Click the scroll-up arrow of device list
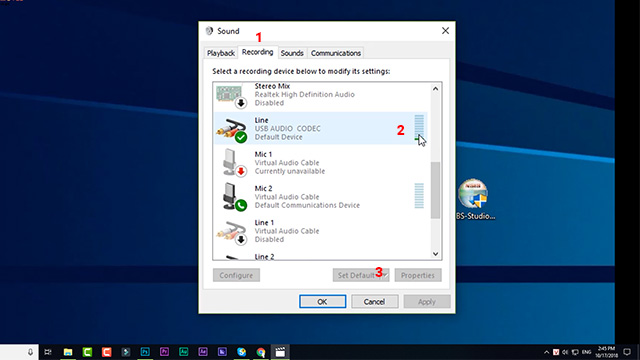Image resolution: width=640 pixels, height=360 pixels. tap(436, 89)
